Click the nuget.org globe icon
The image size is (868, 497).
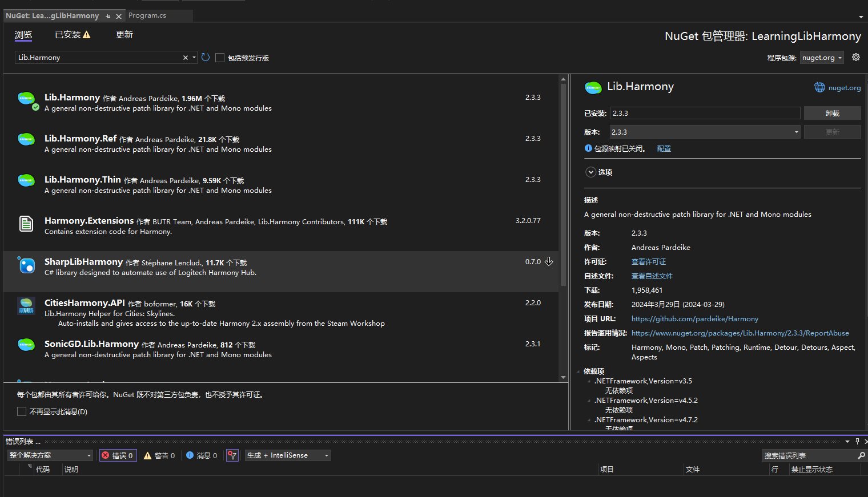(x=819, y=87)
